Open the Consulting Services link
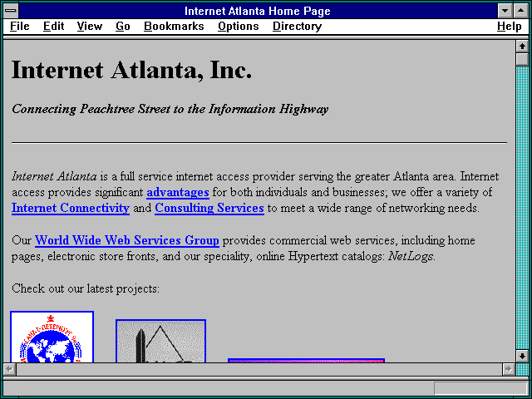This screenshot has width=532, height=399. (209, 208)
